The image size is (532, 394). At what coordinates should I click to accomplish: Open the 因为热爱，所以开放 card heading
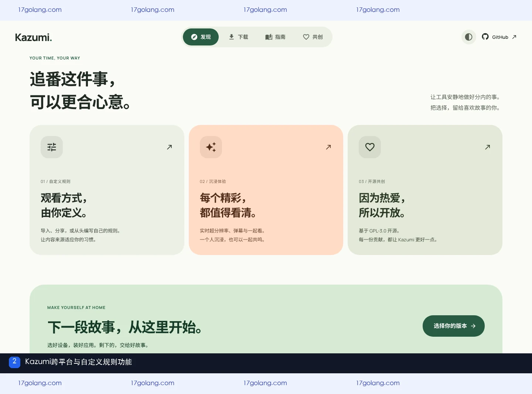pyautogui.click(x=382, y=205)
